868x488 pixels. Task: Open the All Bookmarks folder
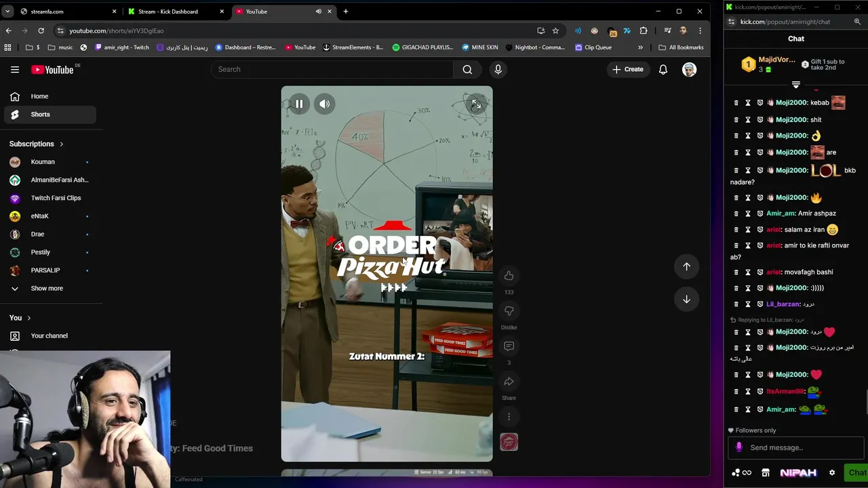pyautogui.click(x=681, y=47)
